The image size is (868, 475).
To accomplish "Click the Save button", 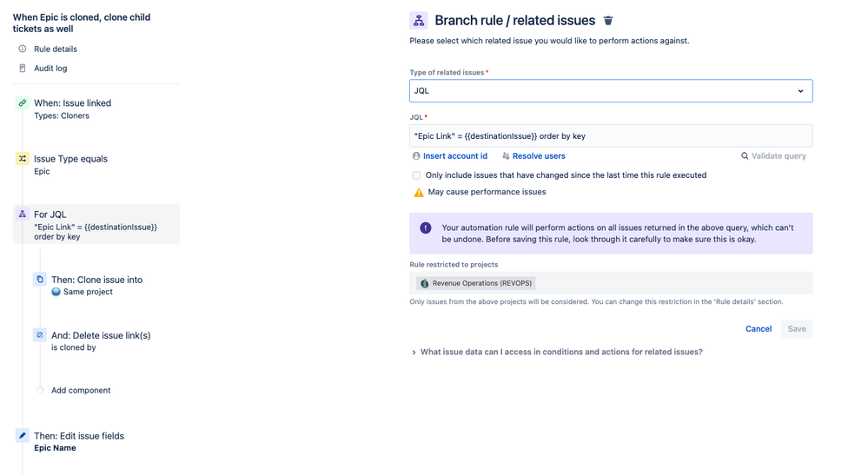I will click(x=797, y=329).
